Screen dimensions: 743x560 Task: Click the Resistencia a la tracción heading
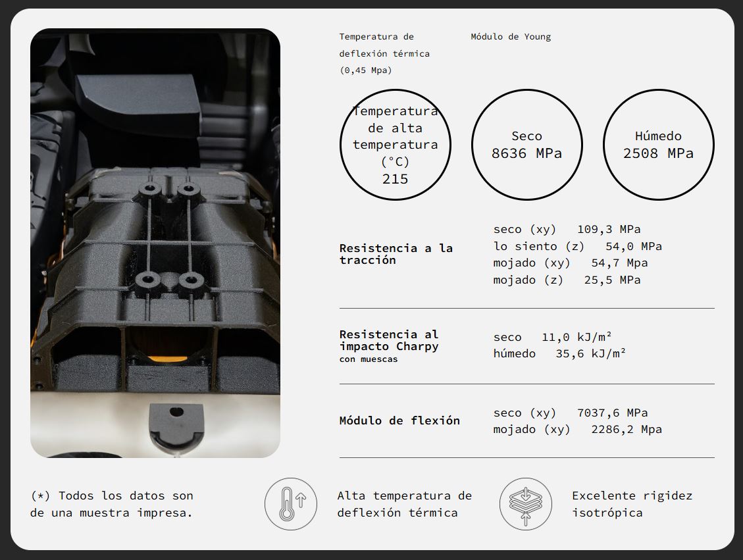(x=396, y=254)
